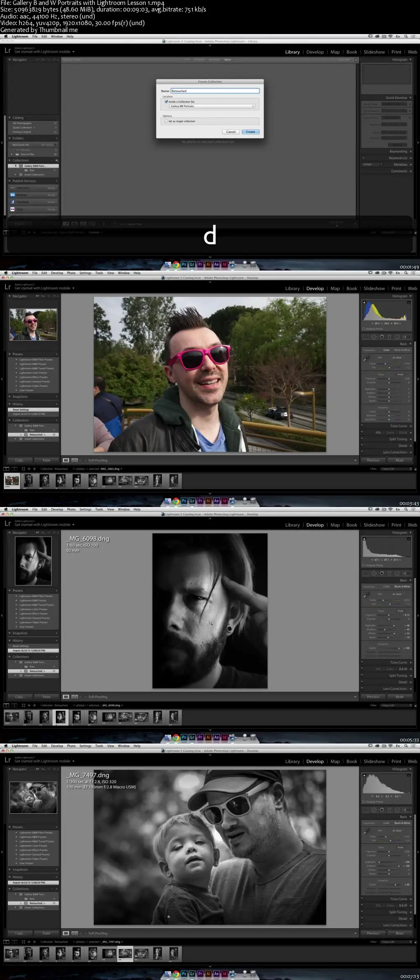
Task: Set treatment to Color in the _MG_6098.dng frame
Action: tap(386, 587)
